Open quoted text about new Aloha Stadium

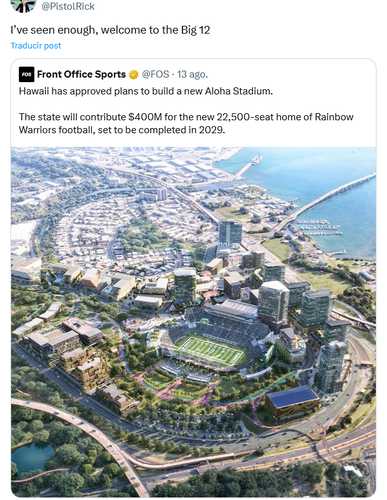pos(146,91)
